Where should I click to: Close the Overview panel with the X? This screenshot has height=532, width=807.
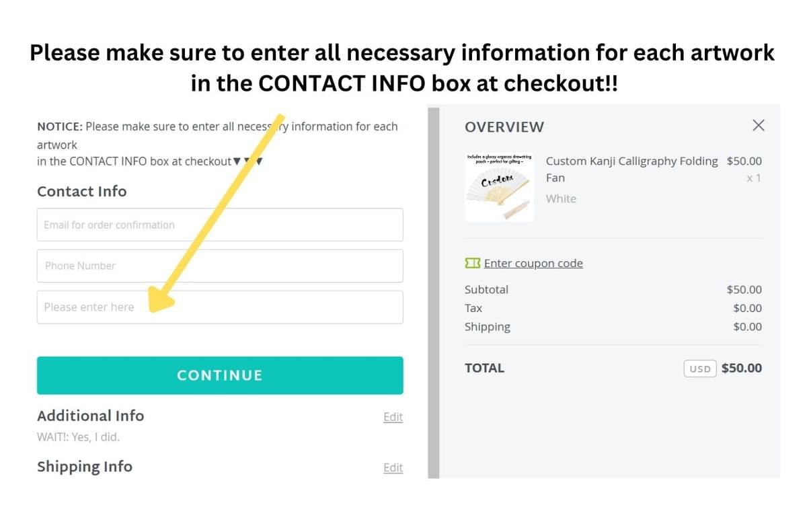759,125
